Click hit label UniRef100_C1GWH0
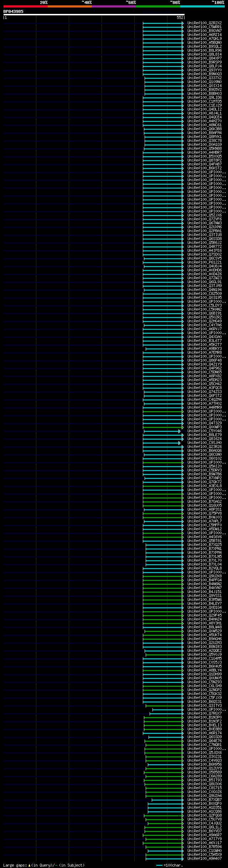This screenshot has height=868, width=228. 204,851
